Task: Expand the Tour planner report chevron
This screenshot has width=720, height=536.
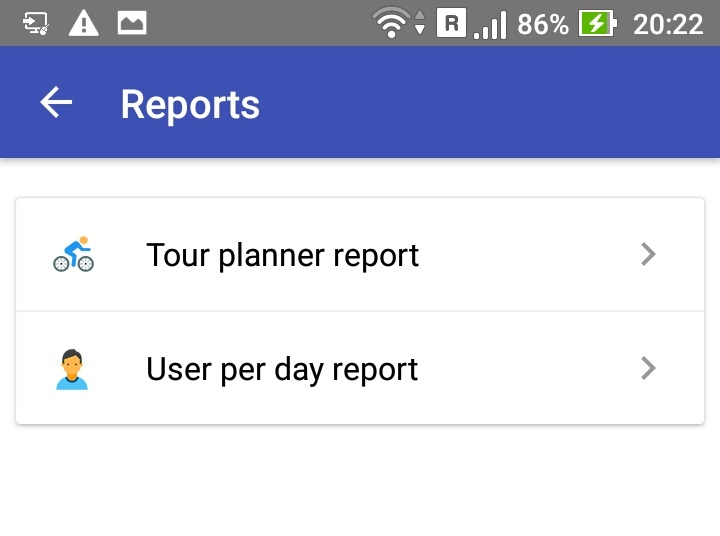Action: click(648, 254)
